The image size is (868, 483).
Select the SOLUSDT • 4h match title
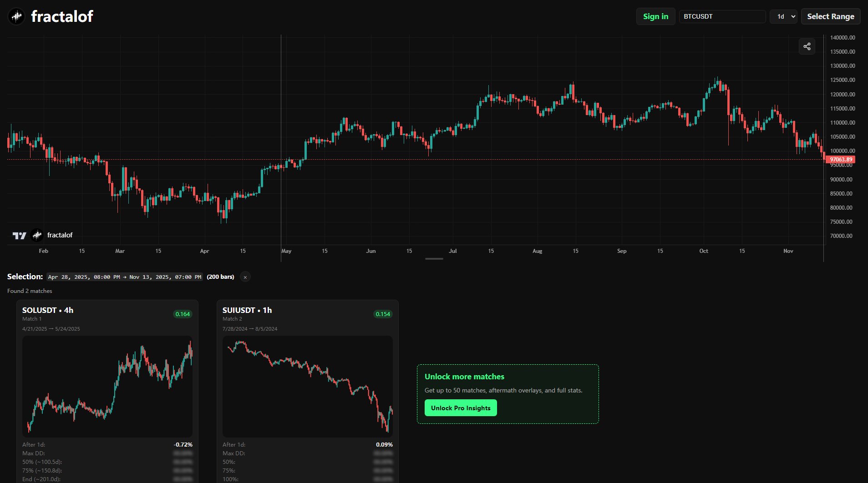[48, 310]
